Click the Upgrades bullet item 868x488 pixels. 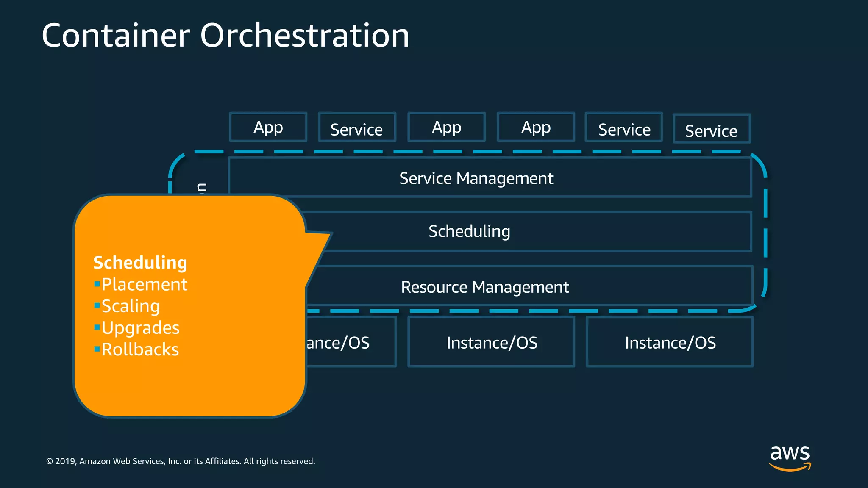click(140, 328)
